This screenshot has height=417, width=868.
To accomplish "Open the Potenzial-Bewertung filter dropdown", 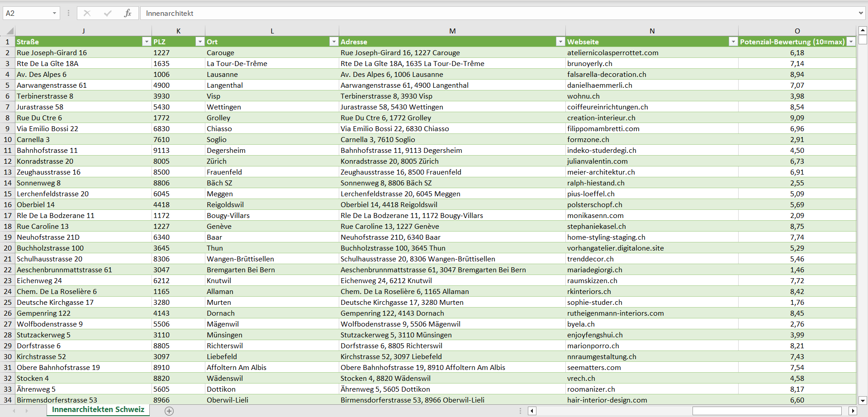I will (851, 42).
